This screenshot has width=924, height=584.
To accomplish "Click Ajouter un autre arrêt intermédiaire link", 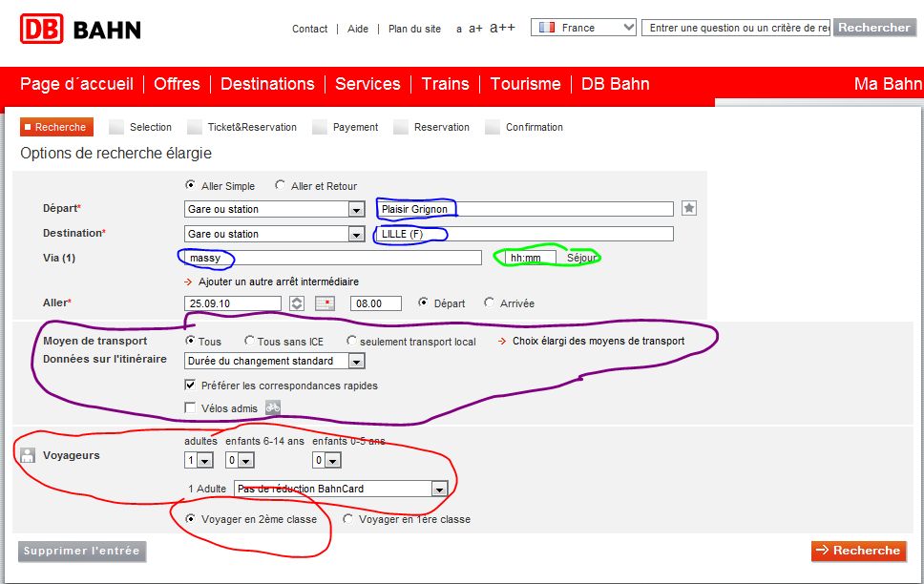I will pos(278,282).
